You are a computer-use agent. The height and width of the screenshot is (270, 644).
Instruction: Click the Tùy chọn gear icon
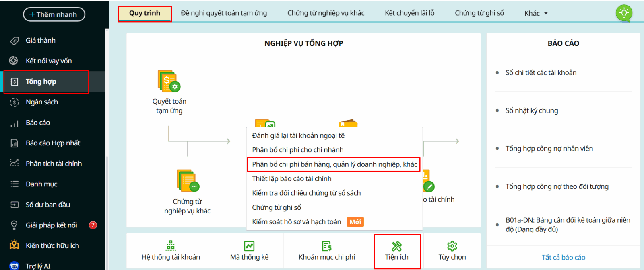452,246
